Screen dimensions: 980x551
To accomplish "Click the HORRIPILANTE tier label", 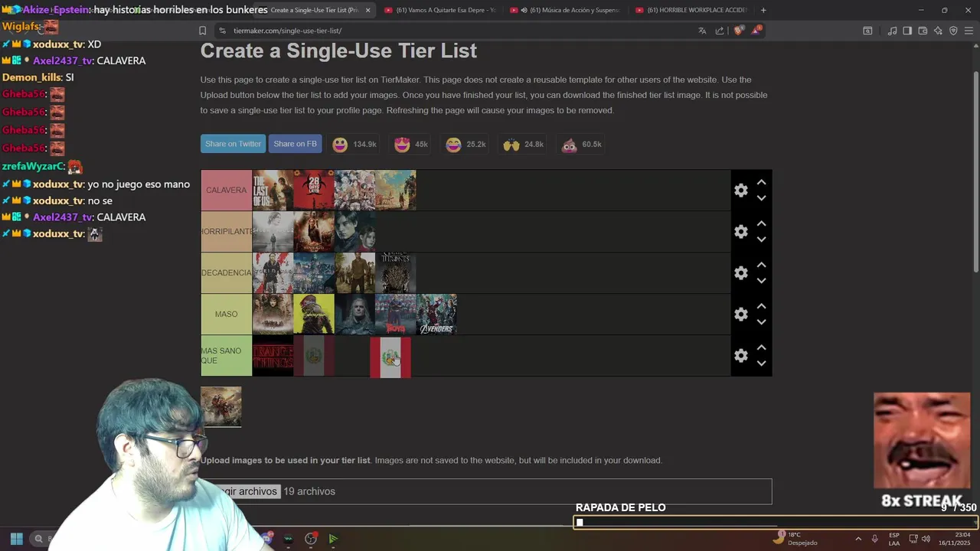I will 227,232.
